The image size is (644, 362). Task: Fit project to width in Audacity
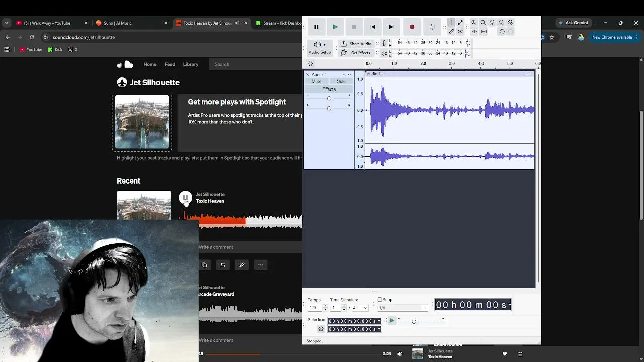[501, 23]
